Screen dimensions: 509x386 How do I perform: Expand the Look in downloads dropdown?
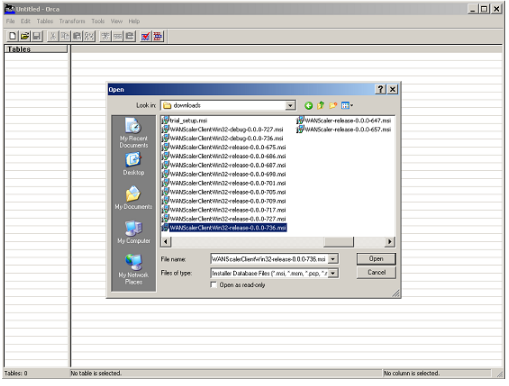coord(290,106)
